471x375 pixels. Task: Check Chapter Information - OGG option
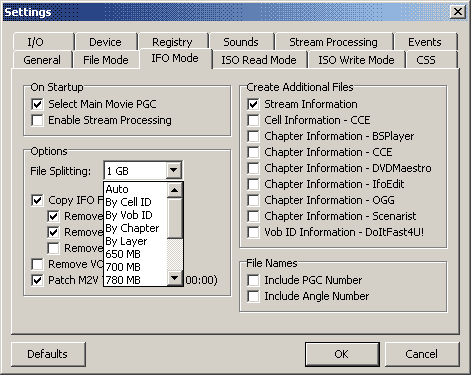tap(253, 200)
